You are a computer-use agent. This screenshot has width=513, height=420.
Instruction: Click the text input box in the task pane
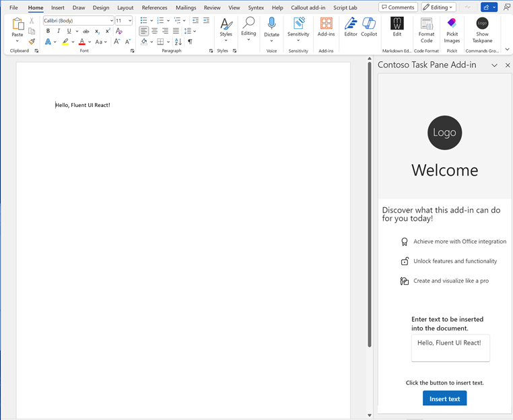tap(450, 347)
